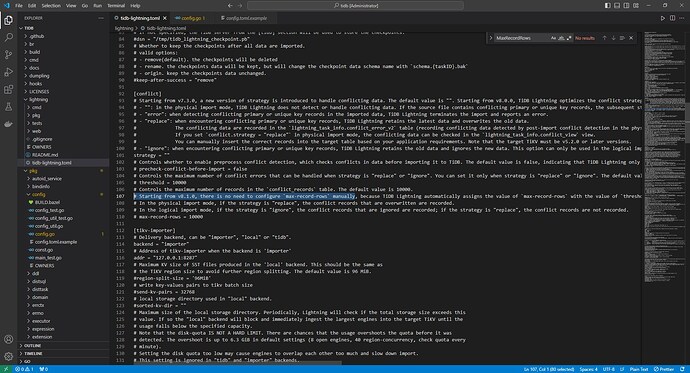
Task: Switch to the config.toml.example tab
Action: 246,18
